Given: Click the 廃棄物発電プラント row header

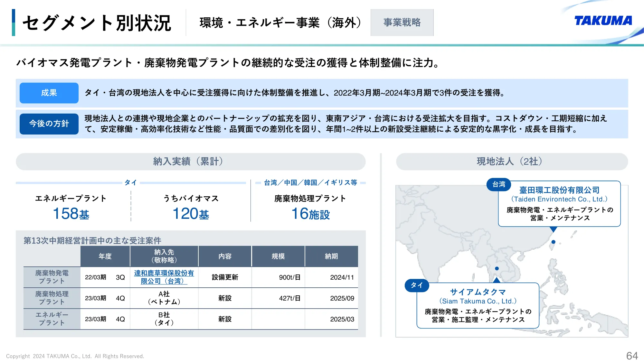Looking at the screenshot, I should coord(52,277).
